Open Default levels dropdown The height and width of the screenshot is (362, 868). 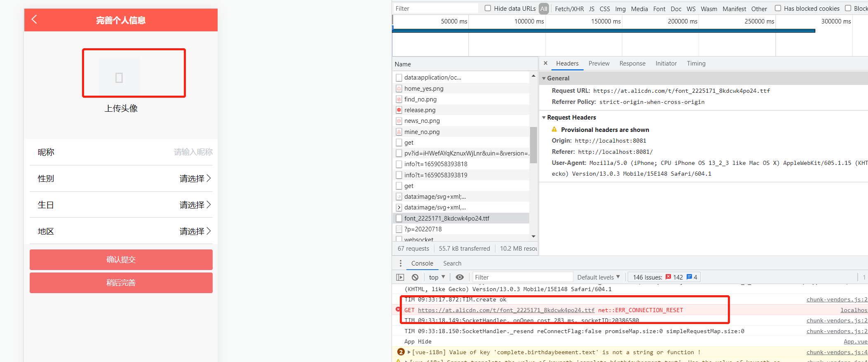[x=598, y=277]
